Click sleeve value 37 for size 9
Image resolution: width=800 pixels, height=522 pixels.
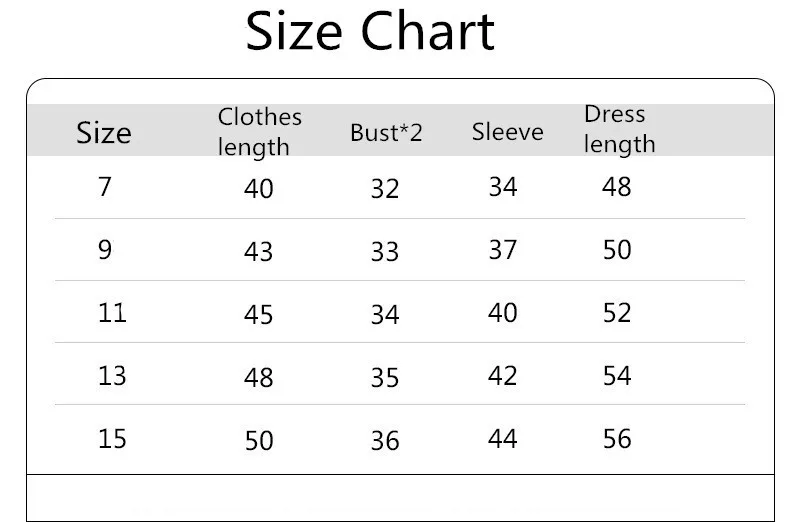click(503, 250)
